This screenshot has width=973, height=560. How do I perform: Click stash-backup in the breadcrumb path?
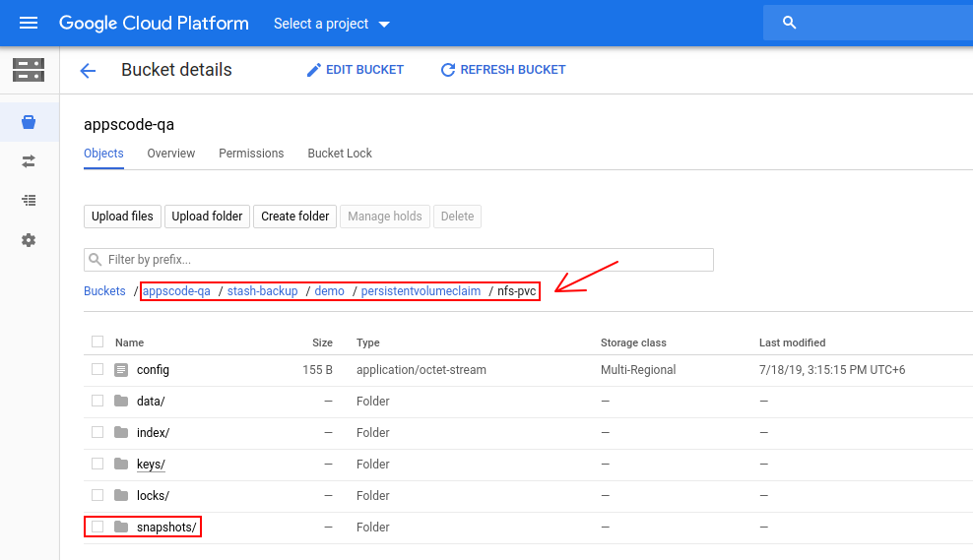click(262, 291)
